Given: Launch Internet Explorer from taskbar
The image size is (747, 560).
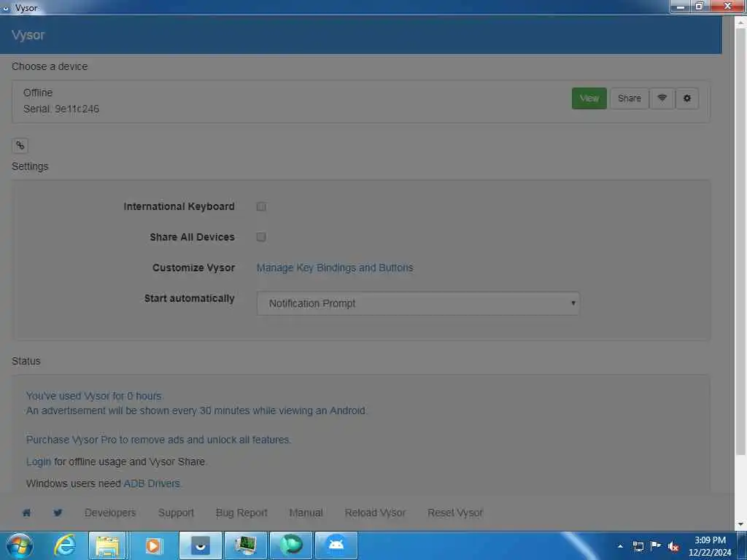Looking at the screenshot, I should [x=64, y=545].
